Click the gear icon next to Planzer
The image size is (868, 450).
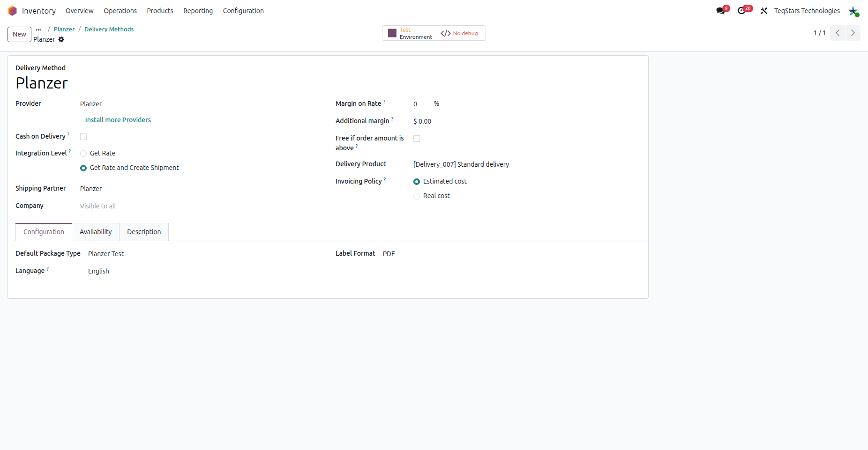(61, 39)
